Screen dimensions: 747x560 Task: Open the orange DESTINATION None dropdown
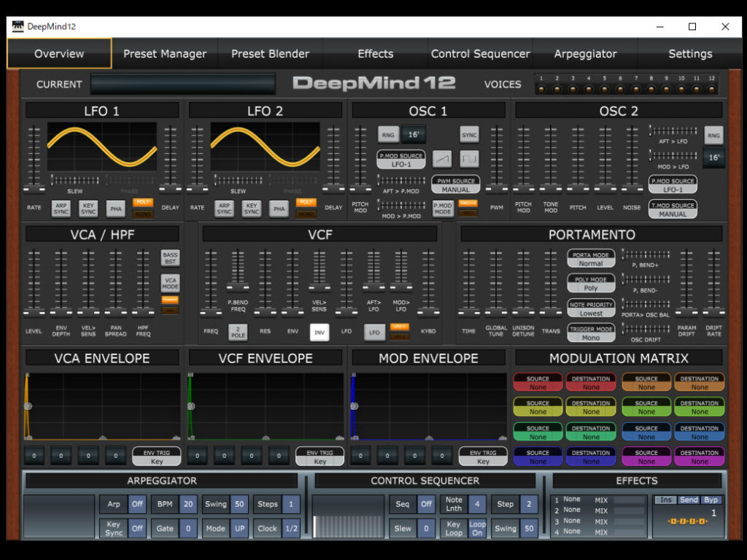click(700, 382)
